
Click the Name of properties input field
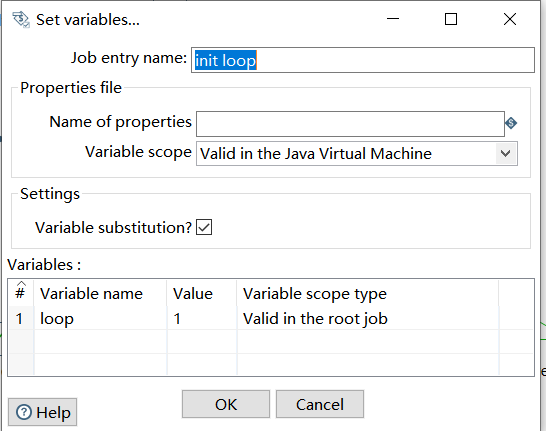click(x=350, y=124)
